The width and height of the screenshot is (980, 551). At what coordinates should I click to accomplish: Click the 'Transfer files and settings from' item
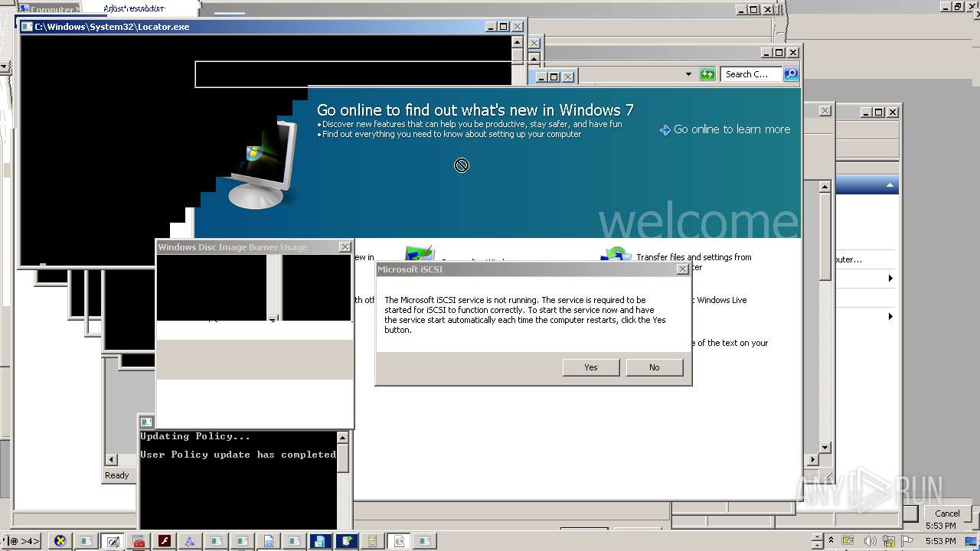tap(694, 257)
